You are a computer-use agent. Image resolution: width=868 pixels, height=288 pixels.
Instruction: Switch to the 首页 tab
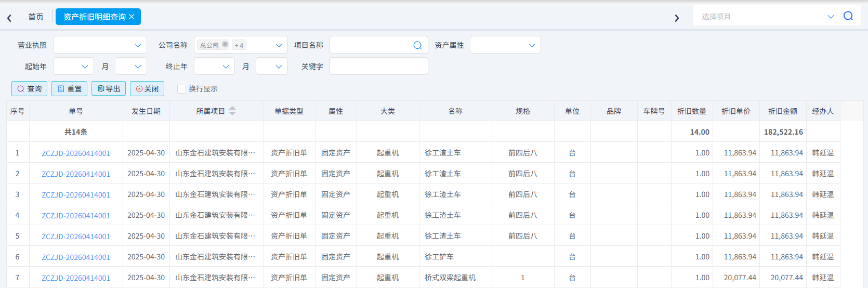36,17
